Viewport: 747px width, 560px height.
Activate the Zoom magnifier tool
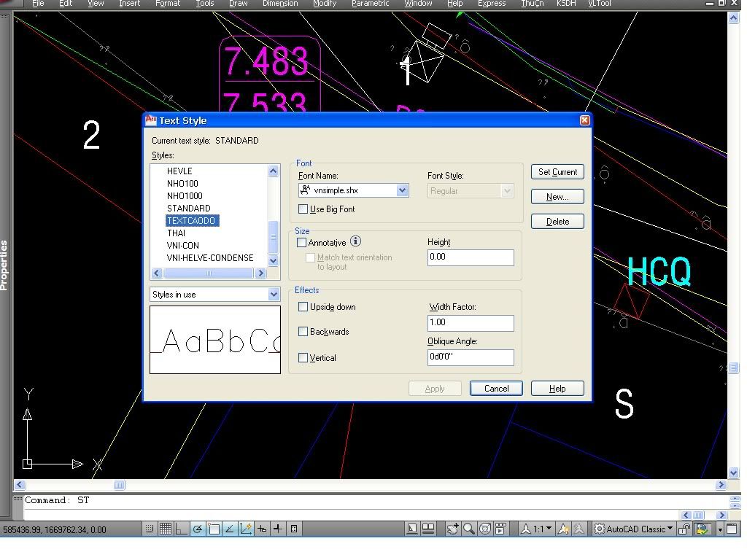(469, 529)
